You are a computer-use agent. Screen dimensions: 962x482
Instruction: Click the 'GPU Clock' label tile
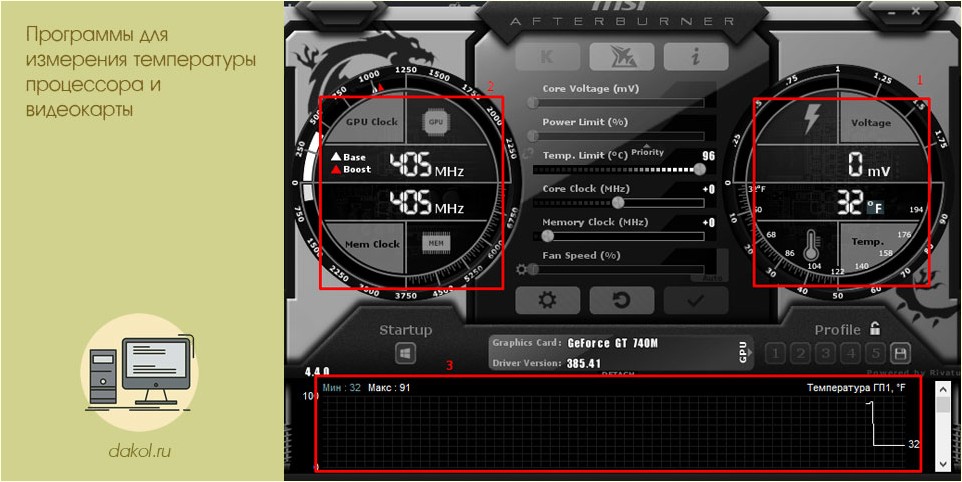click(x=372, y=121)
